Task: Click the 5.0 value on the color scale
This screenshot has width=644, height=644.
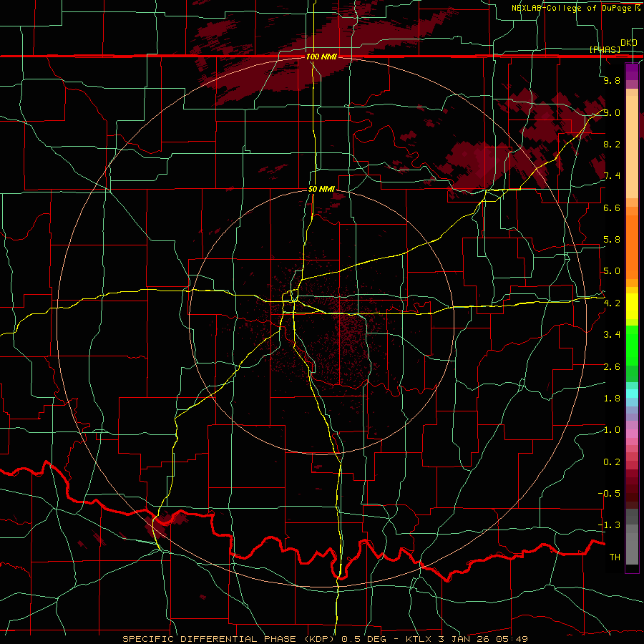Action: (612, 271)
